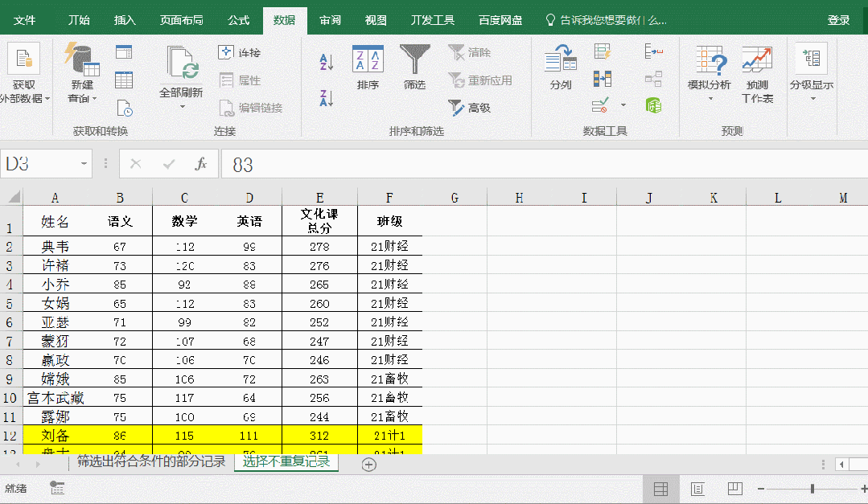The height and width of the screenshot is (504, 868).
Task: Expand the Outline dropdown arrow
Action: click(813, 99)
